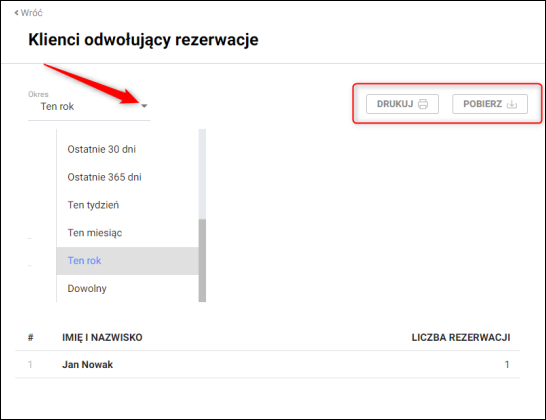Go back using the Wróć link
This screenshot has height=420, width=546.
(28, 13)
